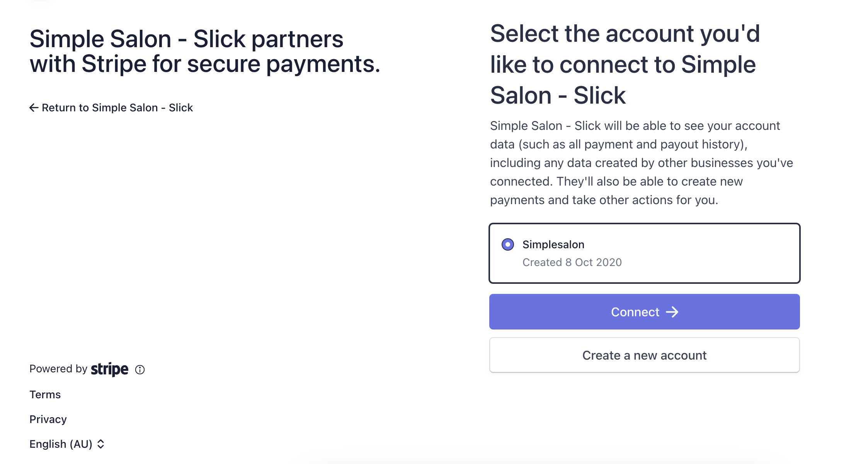Click the Simplesalon account name label

(553, 244)
